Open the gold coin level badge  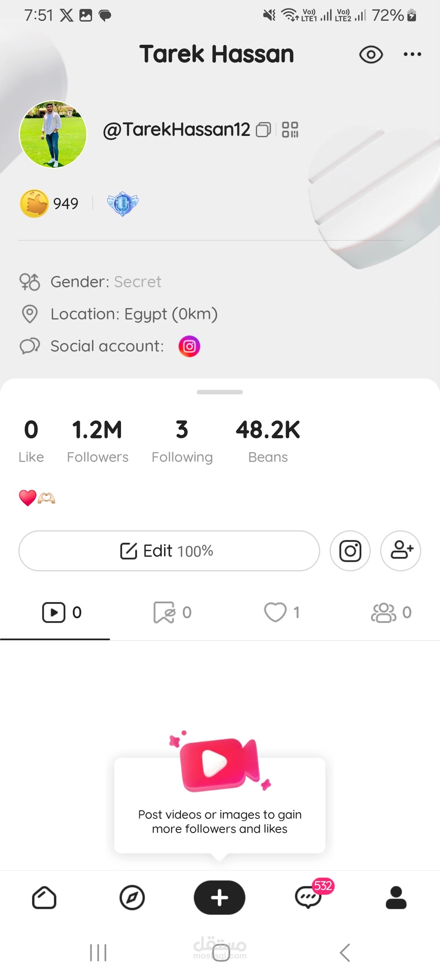[x=35, y=203]
